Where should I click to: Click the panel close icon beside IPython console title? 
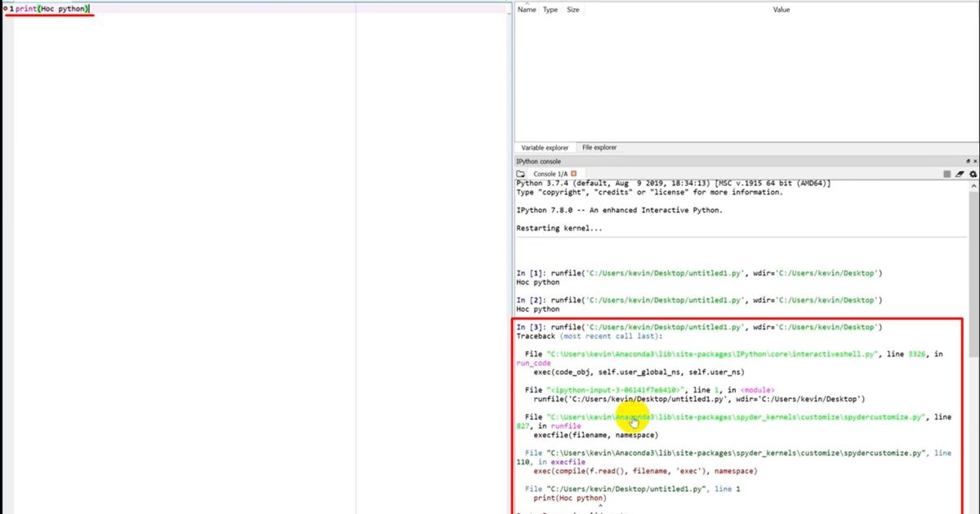pyautogui.click(x=976, y=161)
